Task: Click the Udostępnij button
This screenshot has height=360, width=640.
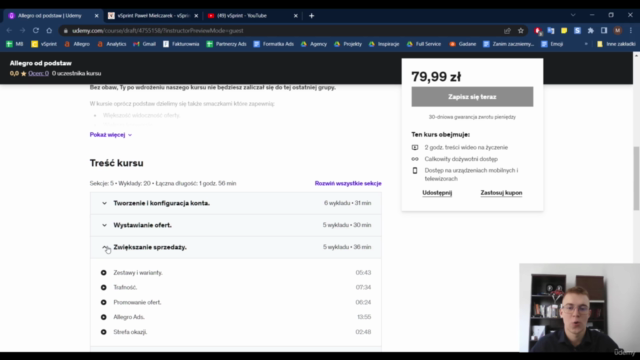Action: (437, 193)
